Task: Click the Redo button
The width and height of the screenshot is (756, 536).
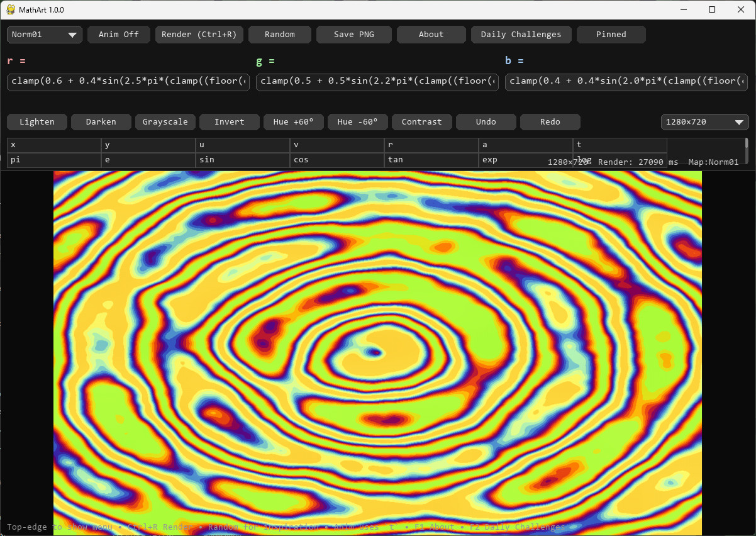Action: pyautogui.click(x=550, y=122)
